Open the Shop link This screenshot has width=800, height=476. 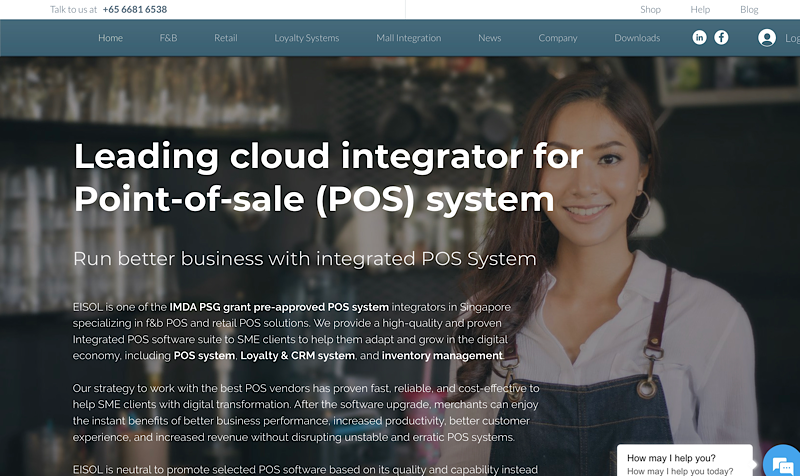(651, 9)
